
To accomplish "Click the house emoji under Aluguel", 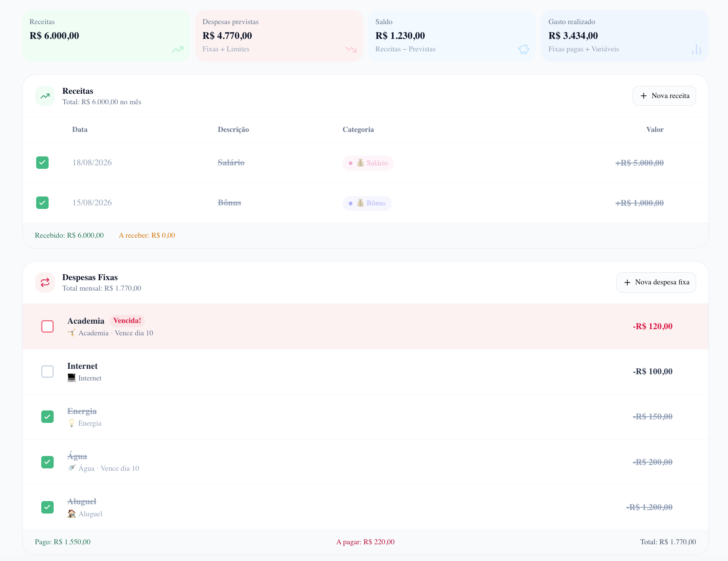I will [x=72, y=514].
